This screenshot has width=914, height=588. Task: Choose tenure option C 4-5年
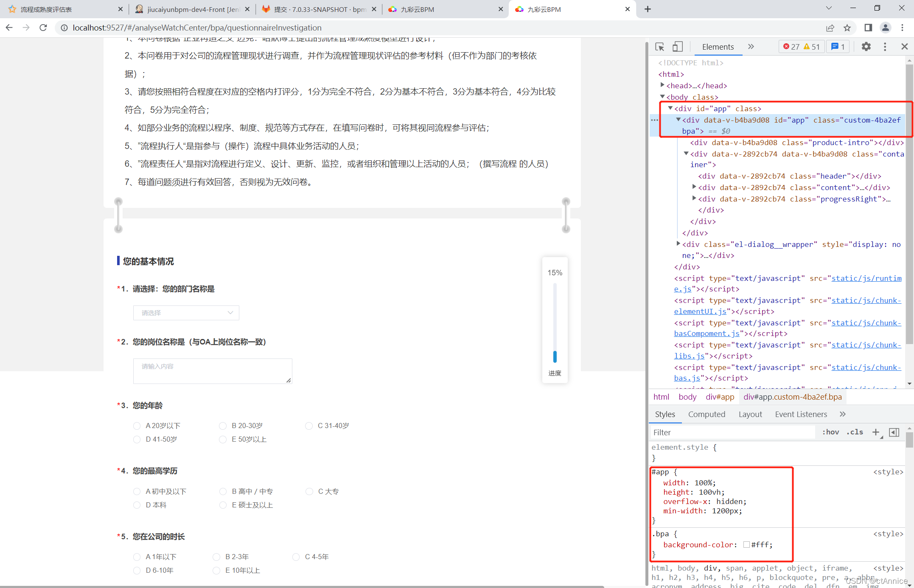pos(296,557)
